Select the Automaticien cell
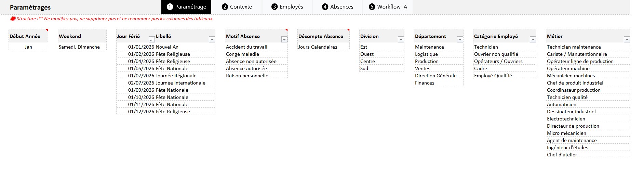 pyautogui.click(x=588, y=104)
